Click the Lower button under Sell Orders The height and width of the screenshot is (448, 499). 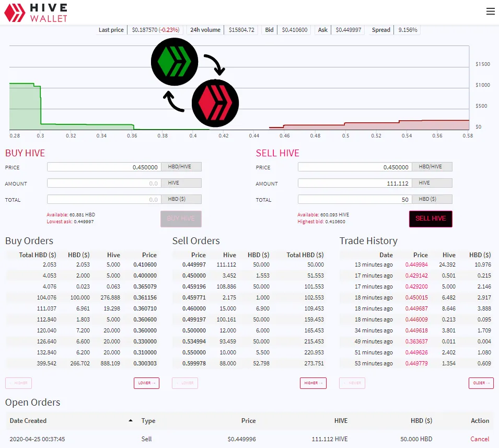tap(185, 383)
